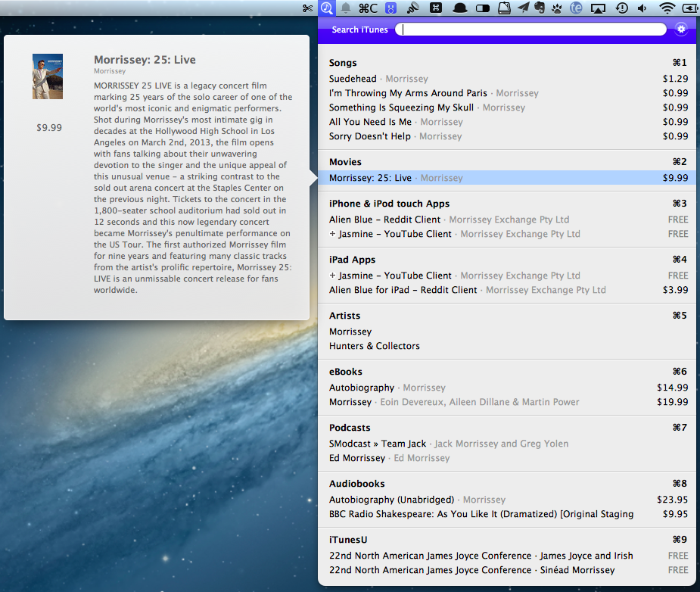
Task: Select 'Jasmine – YouTube Client' under iPad Apps
Action: point(509,276)
